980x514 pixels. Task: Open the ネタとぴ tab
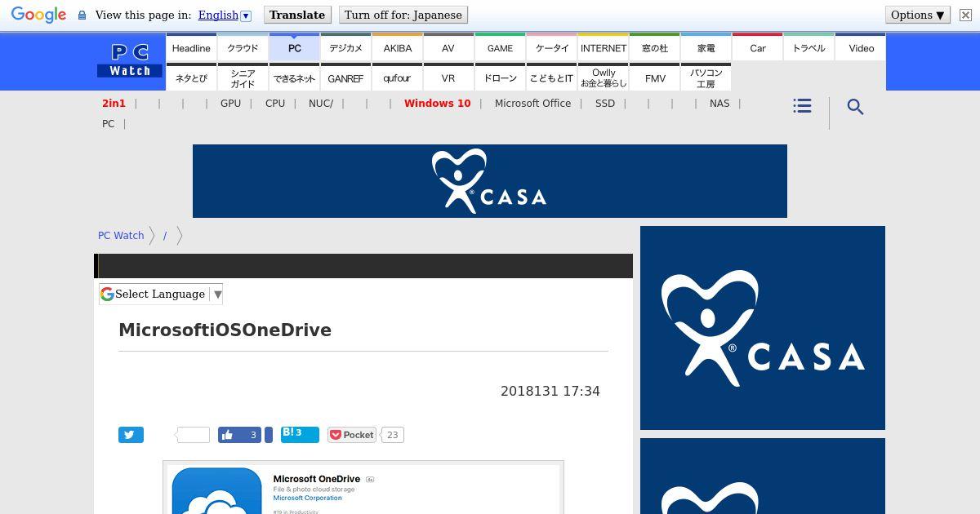[x=191, y=78]
